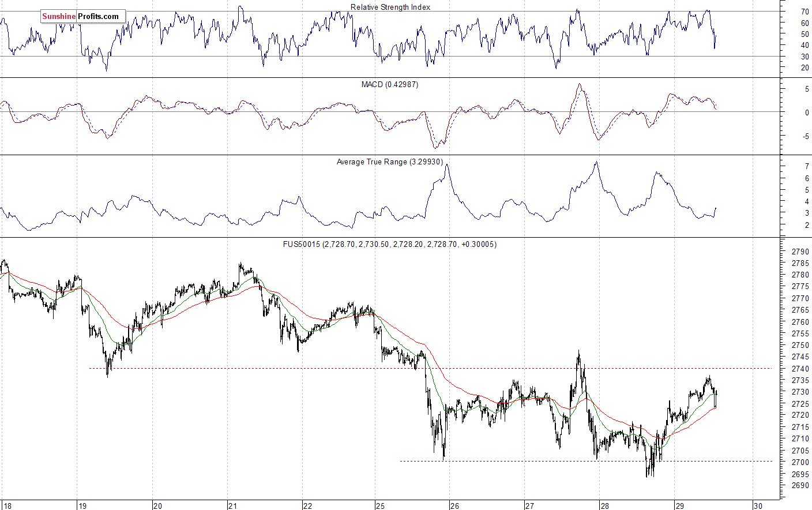Screen dimensions: 812x510
Task: Click date label 29 on time axis
Action: click(x=679, y=506)
